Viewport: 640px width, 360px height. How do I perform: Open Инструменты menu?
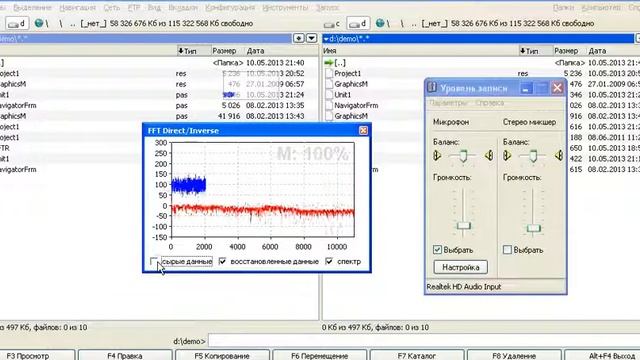285,8
